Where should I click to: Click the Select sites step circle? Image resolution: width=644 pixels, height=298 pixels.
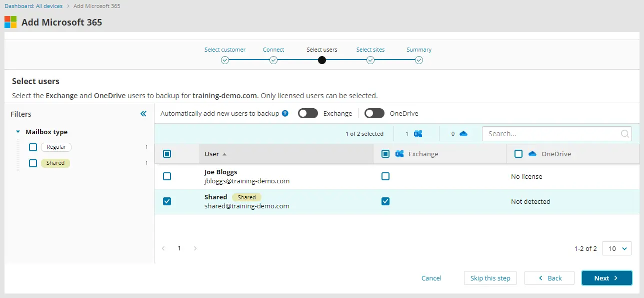coord(370,60)
